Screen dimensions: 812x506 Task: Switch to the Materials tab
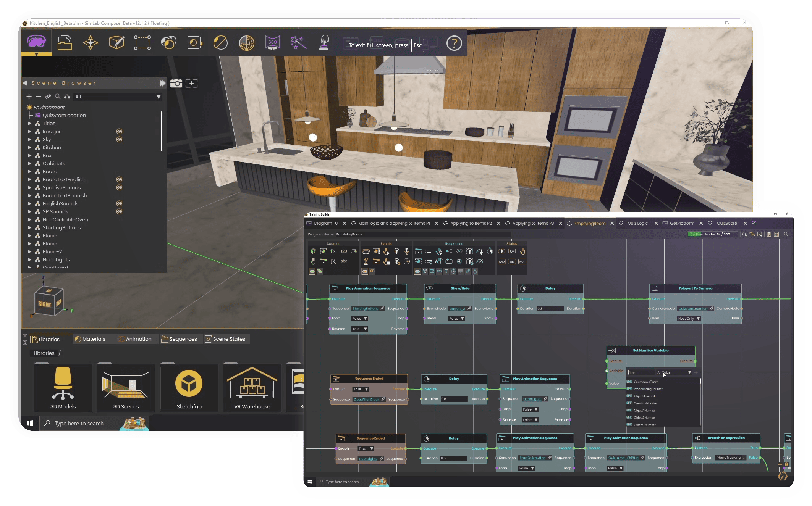(x=94, y=339)
